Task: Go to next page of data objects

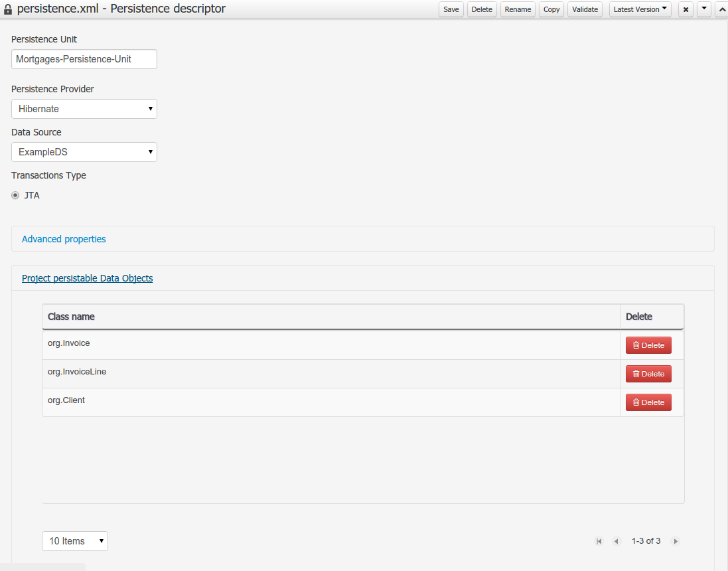Action: click(x=676, y=541)
